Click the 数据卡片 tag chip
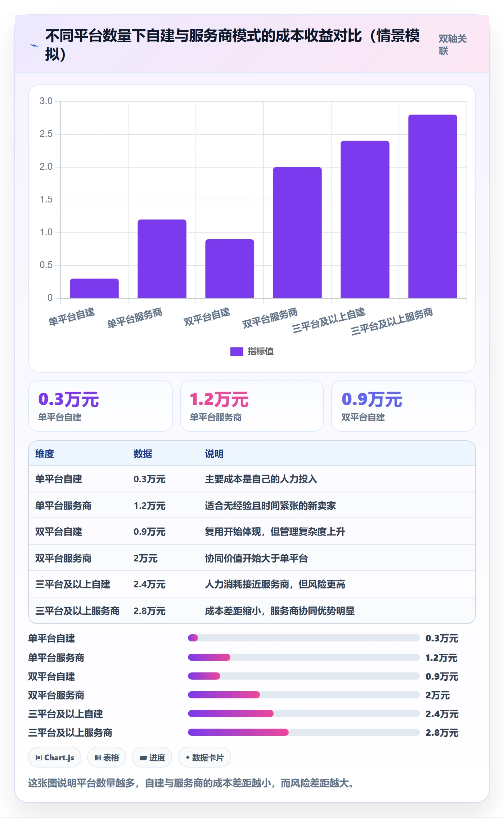The image size is (504, 818). tap(204, 757)
